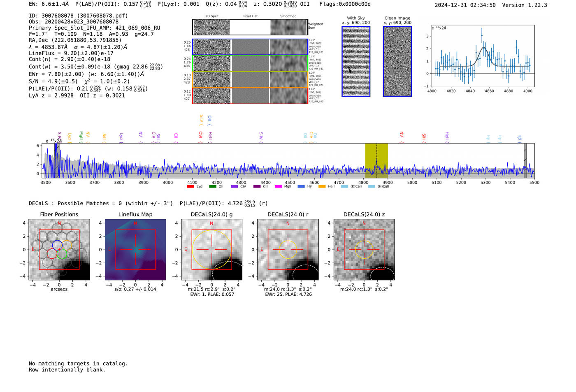Image resolution: width=576 pixels, height=392 pixels.
Task: Click the EWr: 1. PLAE: 0.057 caption
Action: (x=212, y=294)
